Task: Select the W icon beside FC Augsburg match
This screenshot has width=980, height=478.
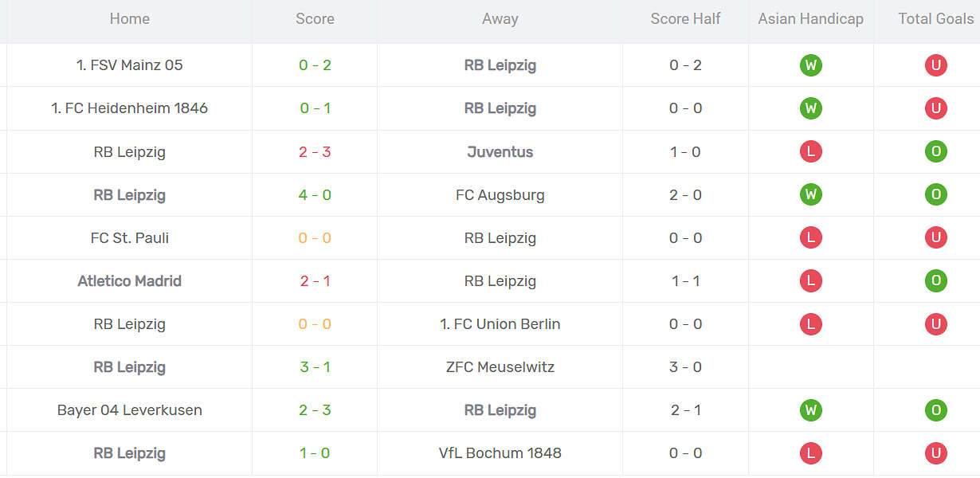Action: (x=810, y=194)
